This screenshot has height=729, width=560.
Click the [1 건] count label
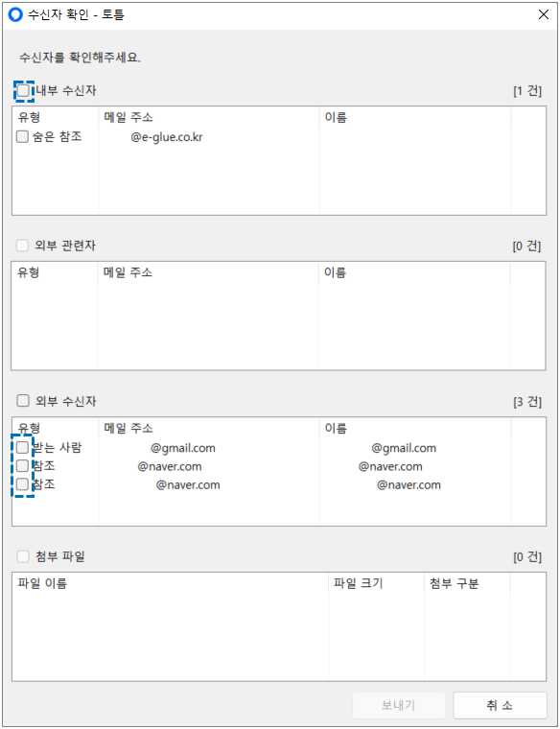[x=527, y=91]
